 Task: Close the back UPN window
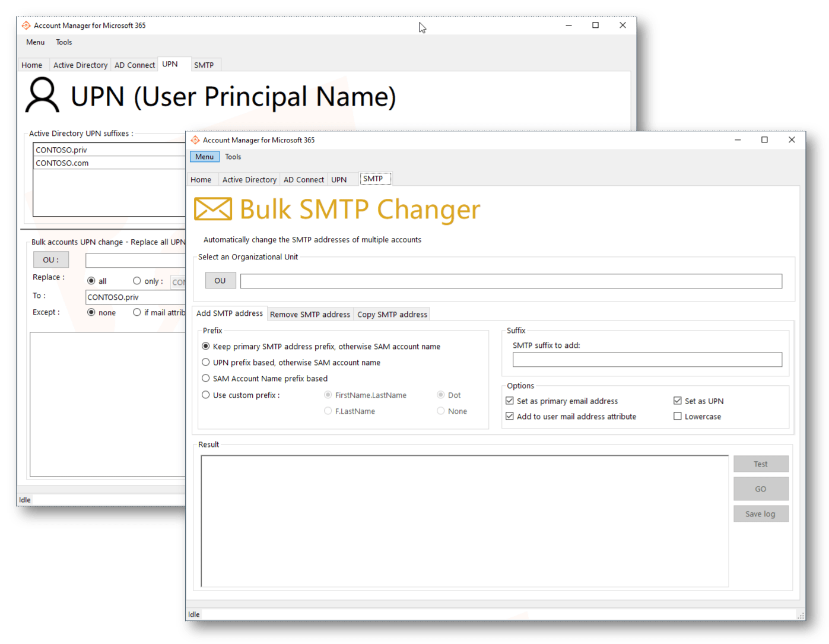coord(622,26)
